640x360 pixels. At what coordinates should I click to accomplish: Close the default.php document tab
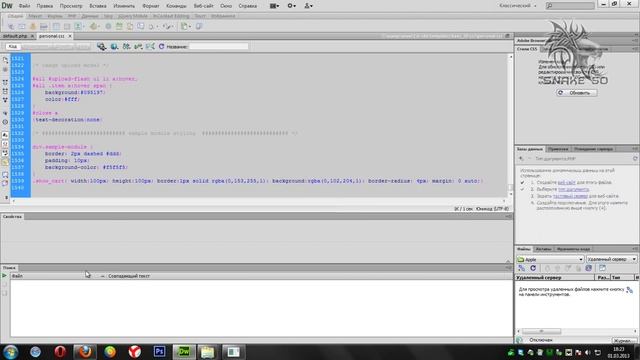32,36
